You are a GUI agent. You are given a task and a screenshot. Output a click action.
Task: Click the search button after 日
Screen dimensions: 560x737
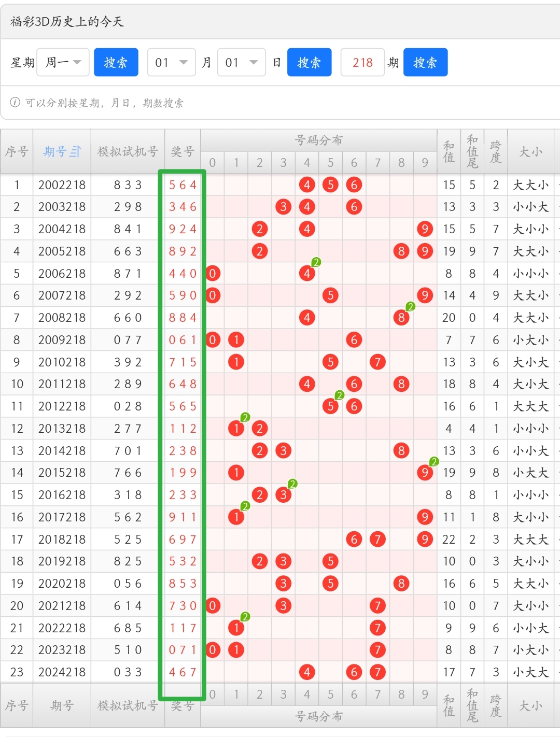point(309,62)
